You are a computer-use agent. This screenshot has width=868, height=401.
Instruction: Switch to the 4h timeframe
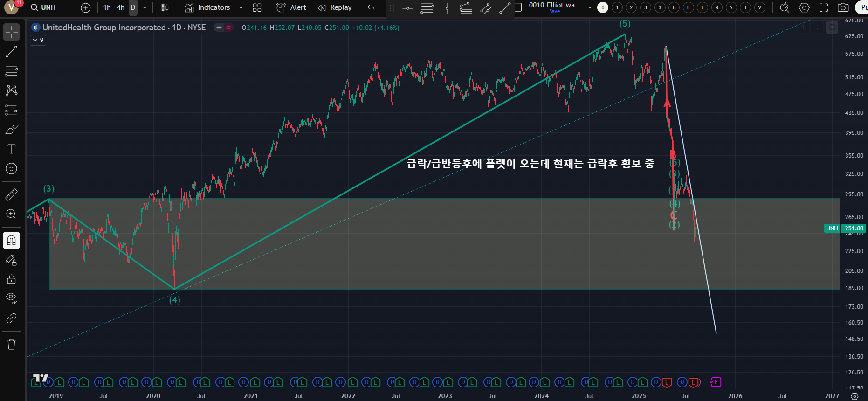click(121, 7)
